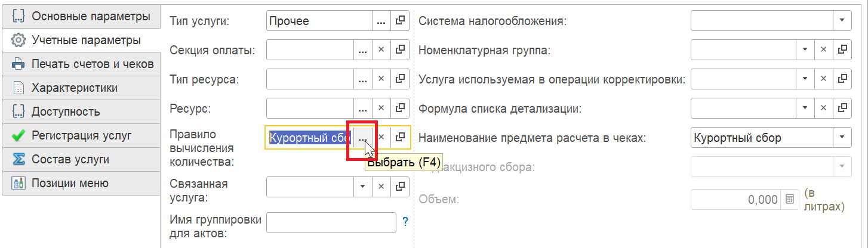This screenshot has height=248, width=868.
Task: Open the Состав услуги tab
Action: [x=81, y=160]
